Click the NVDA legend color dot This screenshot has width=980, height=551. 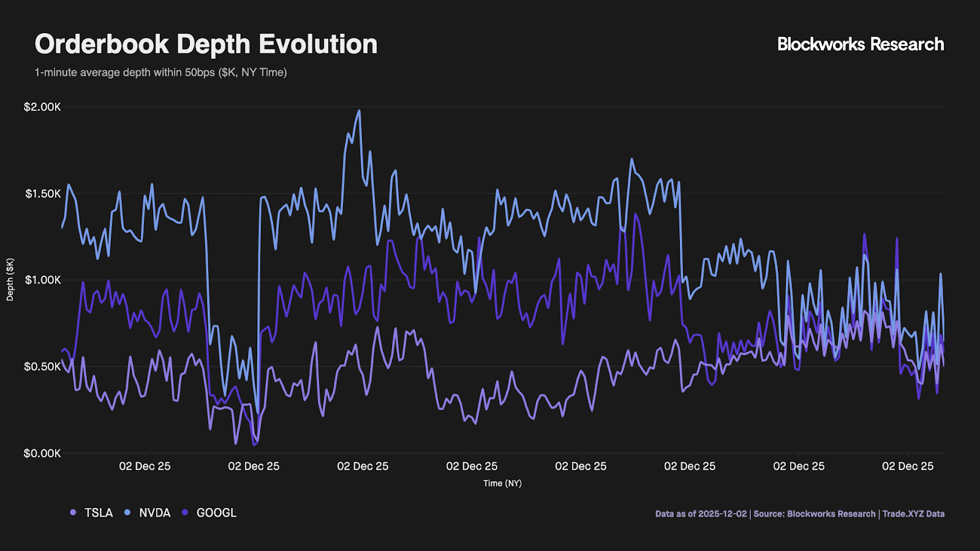pos(128,512)
